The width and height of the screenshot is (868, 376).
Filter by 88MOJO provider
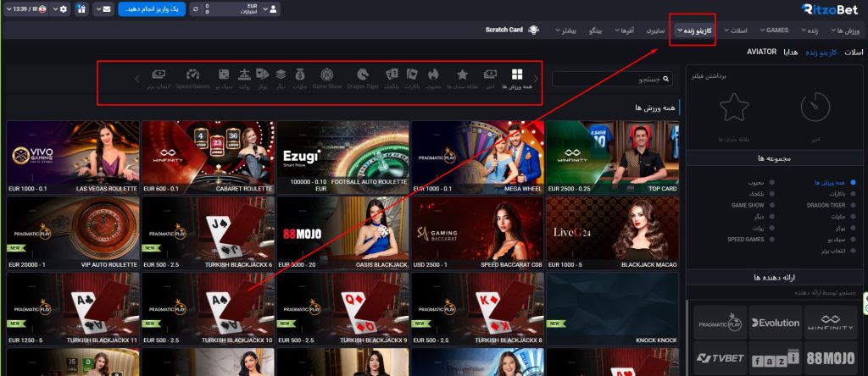point(830,357)
